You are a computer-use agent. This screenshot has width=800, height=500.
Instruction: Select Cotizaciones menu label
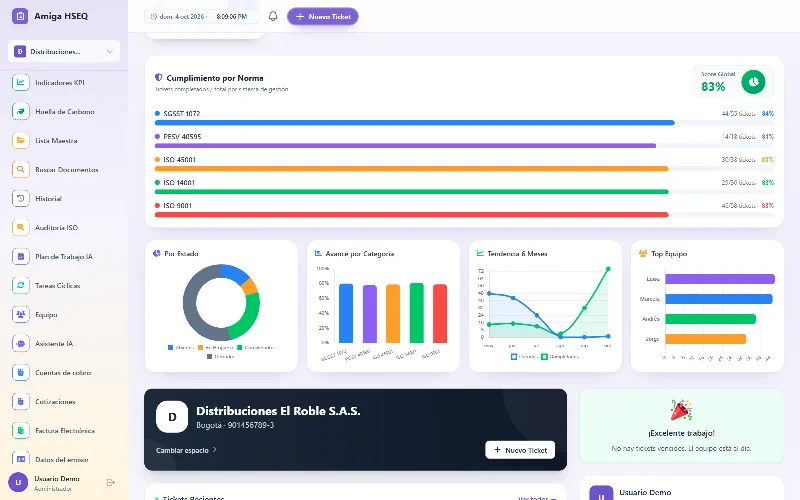pos(55,402)
